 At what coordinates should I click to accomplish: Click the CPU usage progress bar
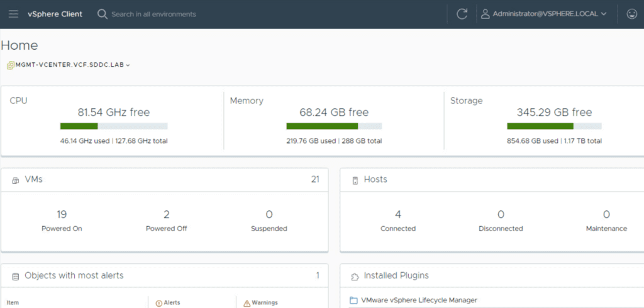pos(114,126)
